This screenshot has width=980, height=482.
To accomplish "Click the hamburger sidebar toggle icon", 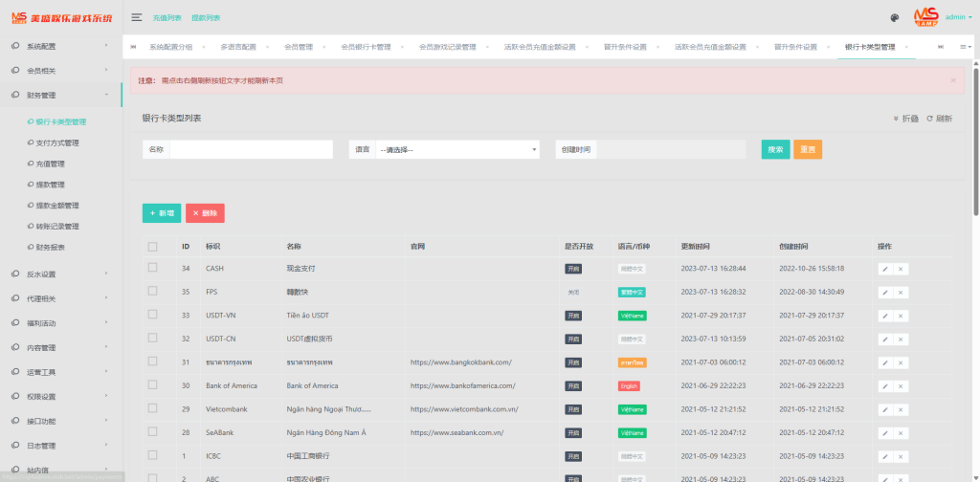I will (x=137, y=17).
